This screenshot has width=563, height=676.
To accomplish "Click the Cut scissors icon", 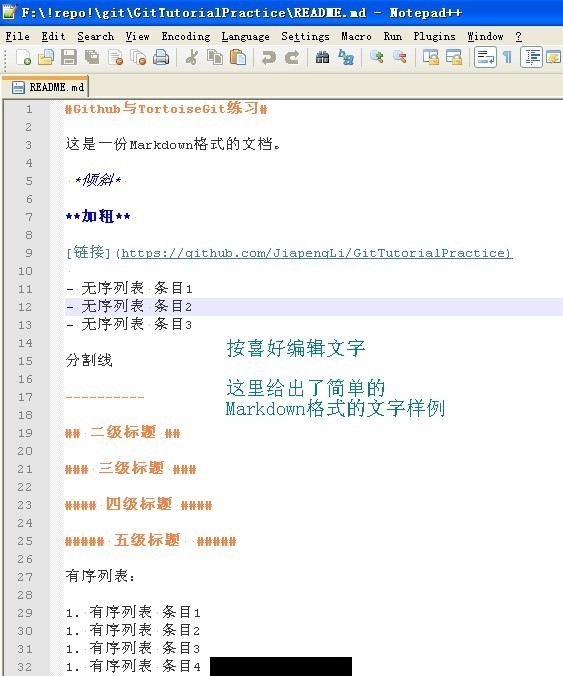I will coord(192,57).
